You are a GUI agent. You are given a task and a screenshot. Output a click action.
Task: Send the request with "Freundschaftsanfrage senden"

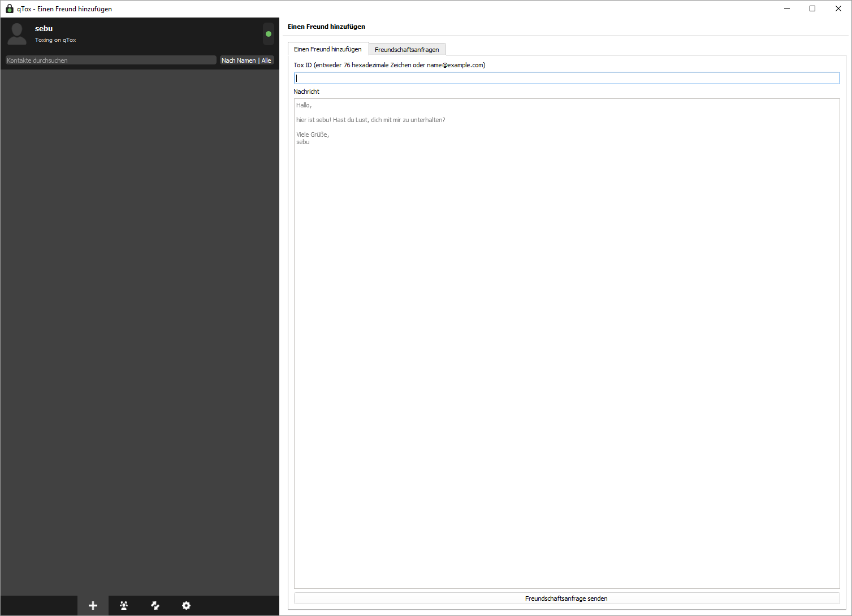(x=566, y=598)
